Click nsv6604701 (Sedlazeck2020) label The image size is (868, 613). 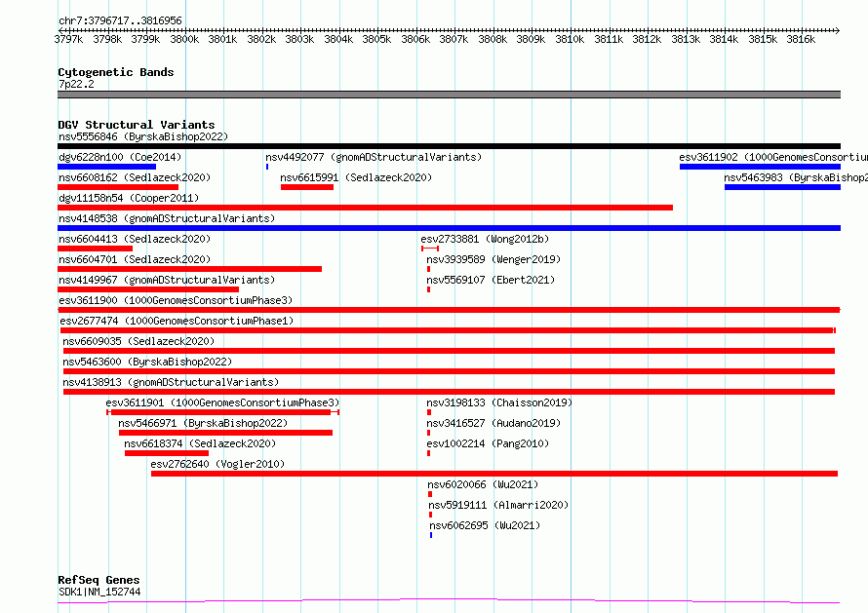pyautogui.click(x=135, y=259)
